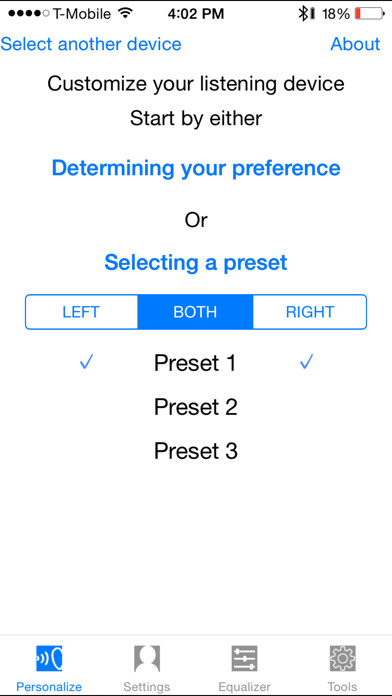Choose Preset 3 from the list
Screen dimensions: 392x696
pyautogui.click(x=195, y=451)
